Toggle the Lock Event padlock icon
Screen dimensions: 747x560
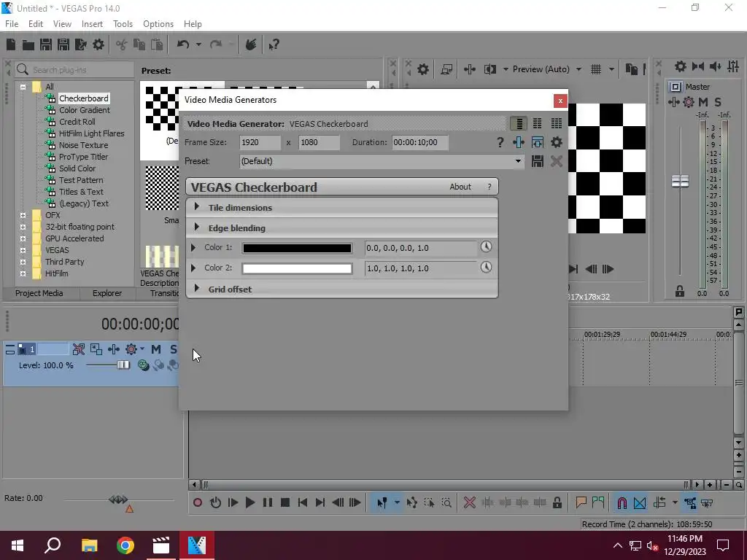point(557,502)
